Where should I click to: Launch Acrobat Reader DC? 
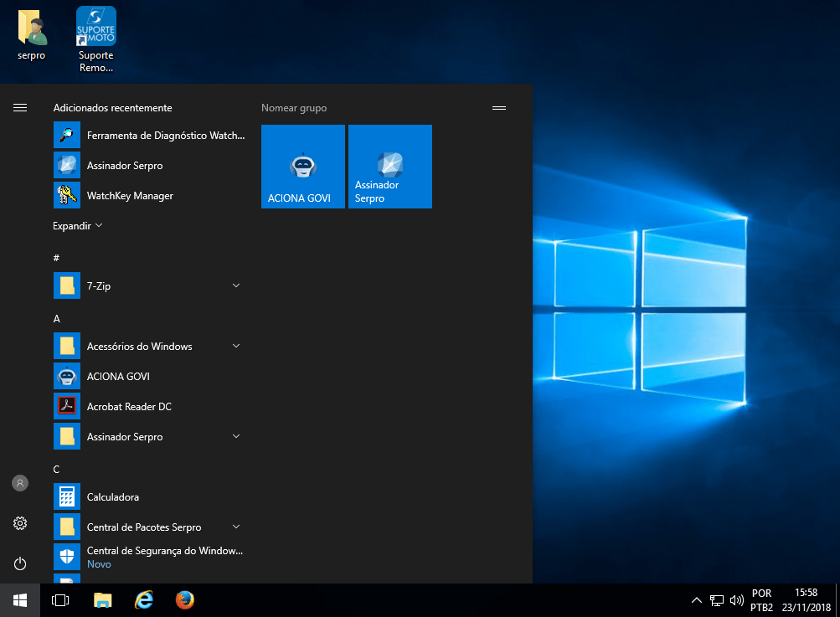pyautogui.click(x=129, y=407)
